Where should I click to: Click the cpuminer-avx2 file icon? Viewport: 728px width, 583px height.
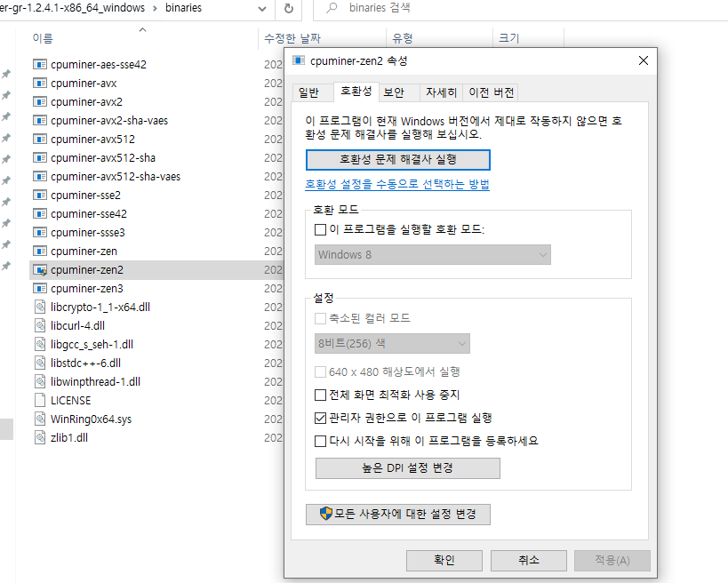(x=40, y=101)
